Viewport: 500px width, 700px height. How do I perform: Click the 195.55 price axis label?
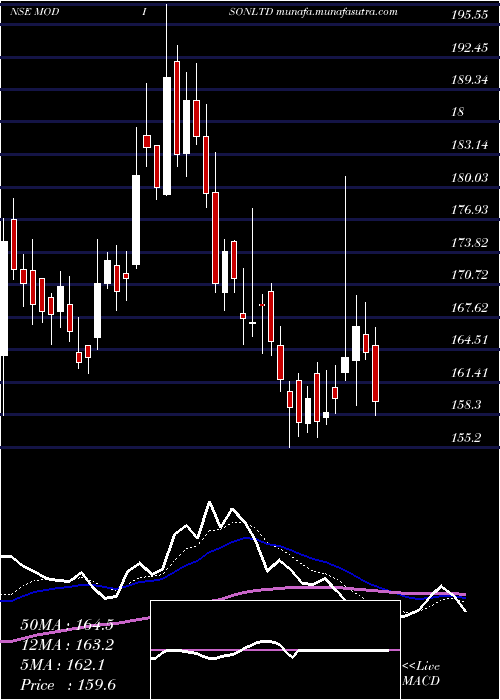tap(469, 15)
